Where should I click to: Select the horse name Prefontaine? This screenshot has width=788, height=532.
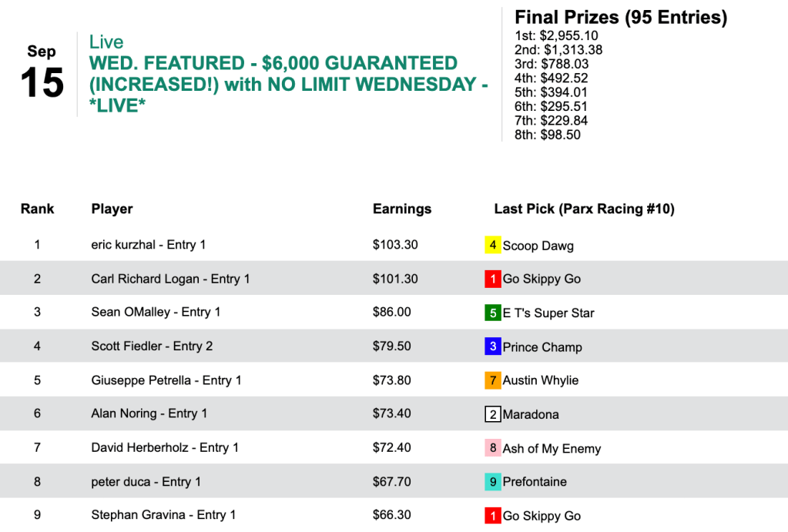[535, 482]
